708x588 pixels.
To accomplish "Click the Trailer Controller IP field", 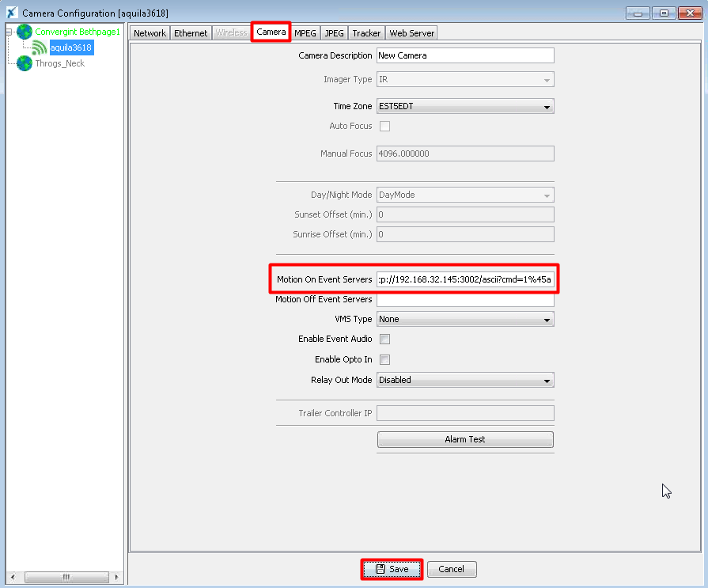I will [465, 413].
